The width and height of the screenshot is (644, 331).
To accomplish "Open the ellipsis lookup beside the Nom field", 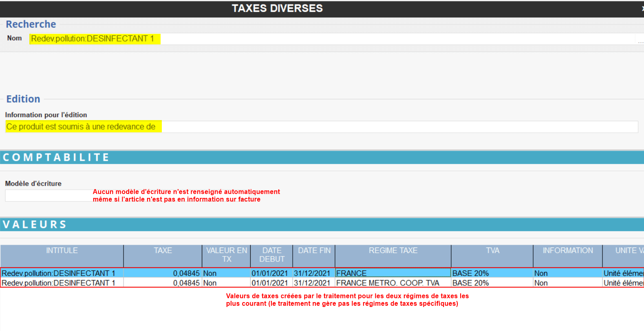I will [x=640, y=40].
